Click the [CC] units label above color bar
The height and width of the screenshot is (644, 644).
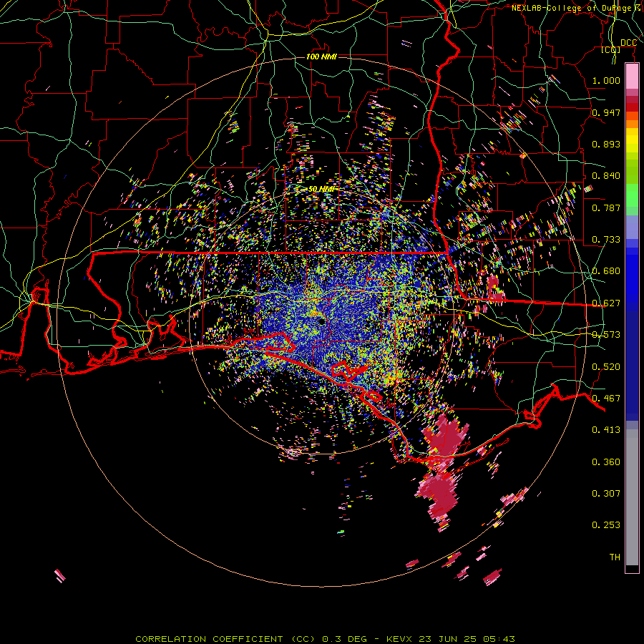[610, 49]
